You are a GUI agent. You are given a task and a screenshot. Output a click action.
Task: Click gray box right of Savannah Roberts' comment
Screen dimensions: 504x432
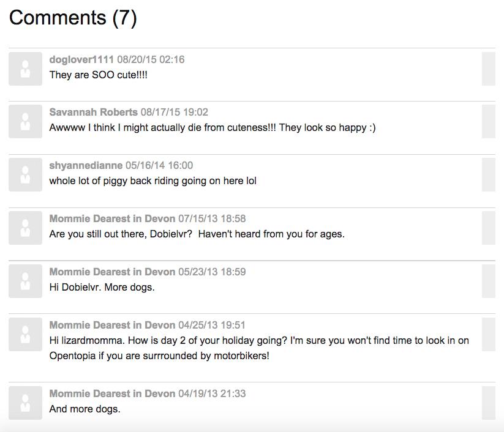pyautogui.click(x=488, y=121)
